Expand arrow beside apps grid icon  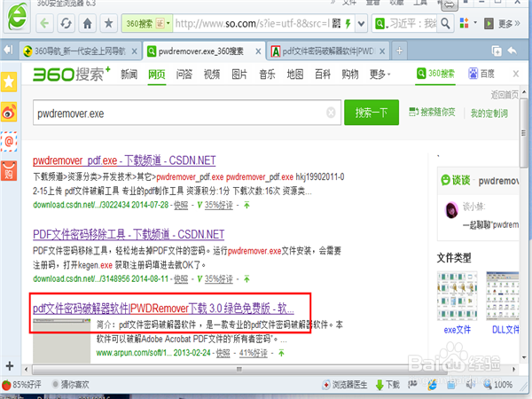pyautogui.click(x=475, y=23)
